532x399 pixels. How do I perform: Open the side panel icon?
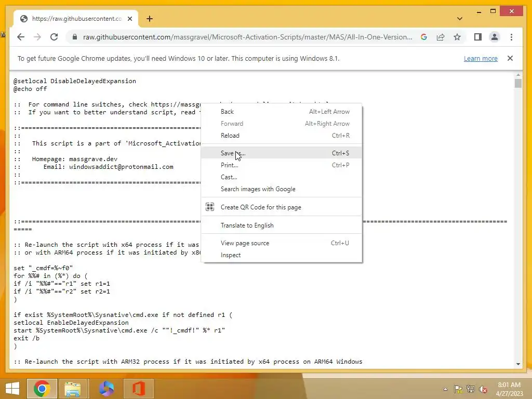(478, 37)
